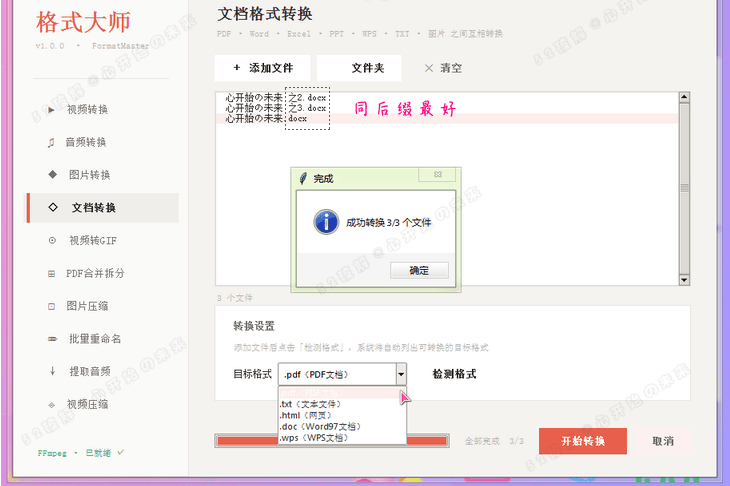Click the red conversion progress bar
Viewport: 730px width, 486px height.
tap(332, 441)
